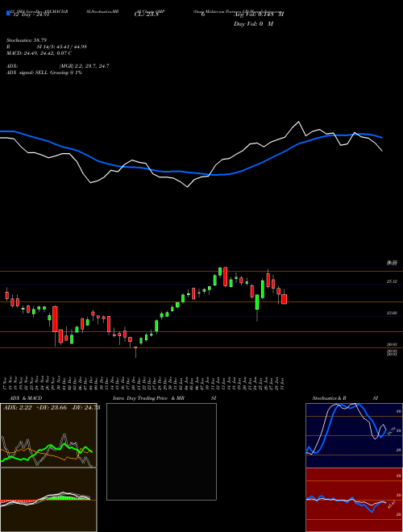403x532 pixels.
Task: Click the 'Day Vol: 0 M' text
Action: click(253, 24)
